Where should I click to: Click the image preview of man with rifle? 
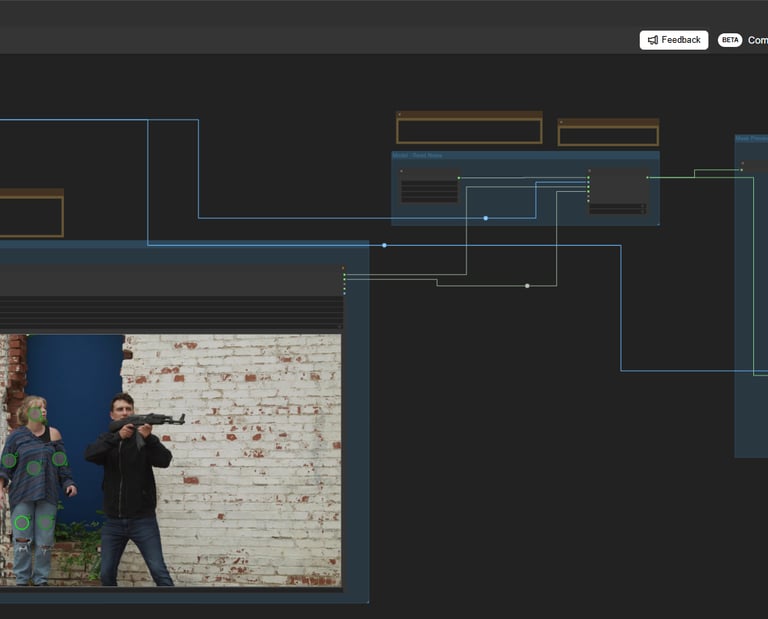pyautogui.click(x=170, y=460)
